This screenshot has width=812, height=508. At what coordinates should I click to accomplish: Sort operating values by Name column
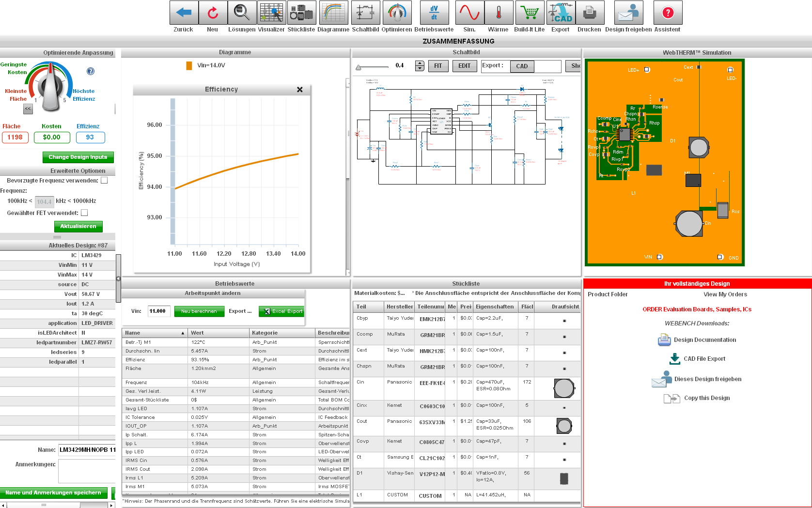click(x=155, y=333)
